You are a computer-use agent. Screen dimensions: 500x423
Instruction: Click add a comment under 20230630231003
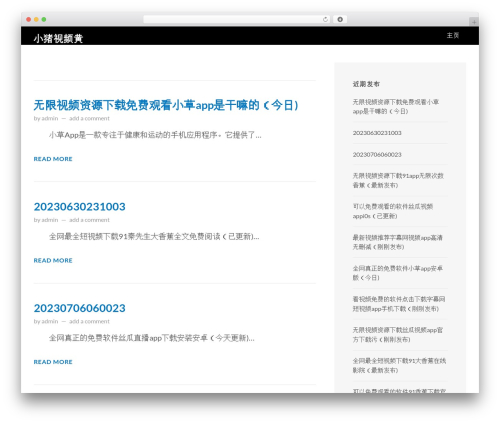tap(89, 220)
